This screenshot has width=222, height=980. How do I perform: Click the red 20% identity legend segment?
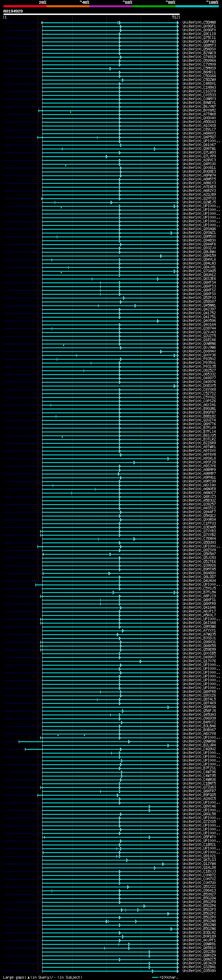click(x=25, y=6)
